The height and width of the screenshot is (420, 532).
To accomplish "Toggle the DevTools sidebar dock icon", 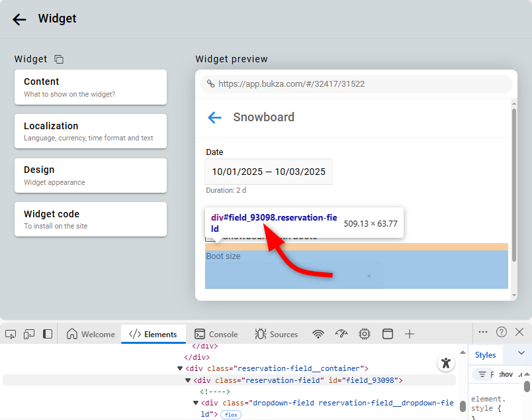I will (48, 334).
